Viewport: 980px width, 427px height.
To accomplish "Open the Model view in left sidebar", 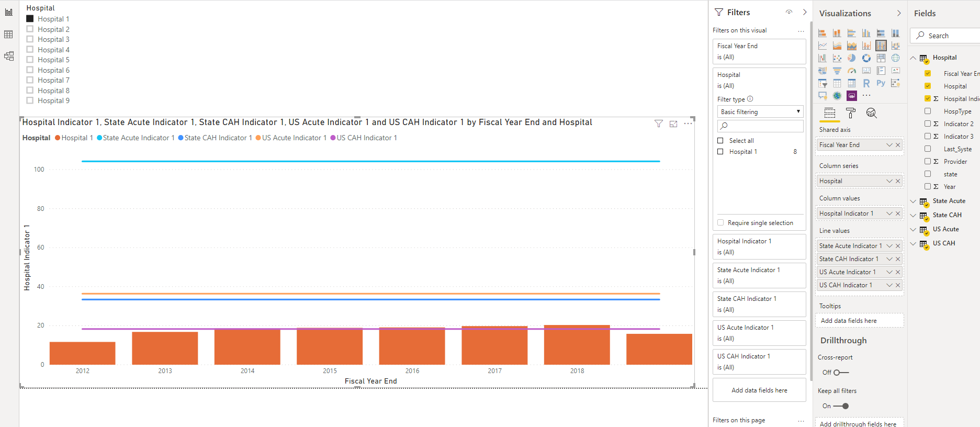I will click(x=9, y=56).
